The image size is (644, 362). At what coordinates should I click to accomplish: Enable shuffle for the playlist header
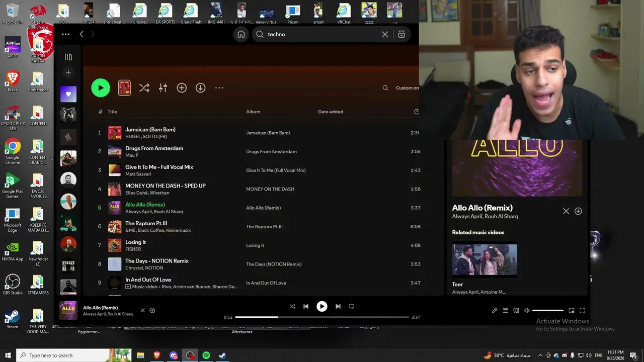point(144,88)
